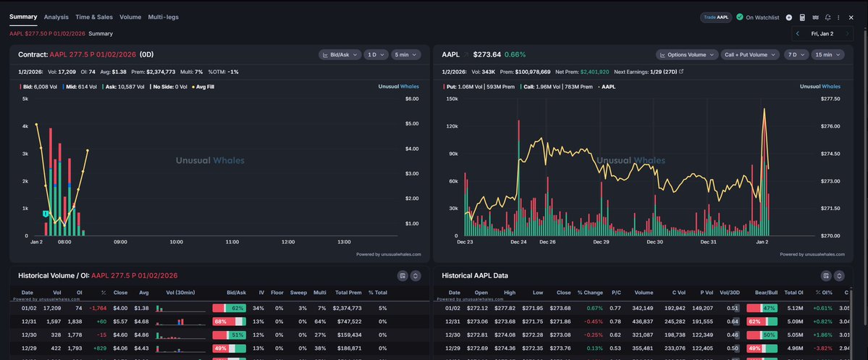Open the Call + Put Volume dropdown

pos(750,55)
